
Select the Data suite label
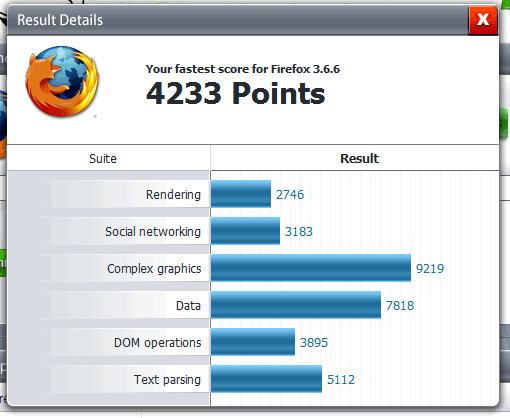pyautogui.click(x=188, y=306)
